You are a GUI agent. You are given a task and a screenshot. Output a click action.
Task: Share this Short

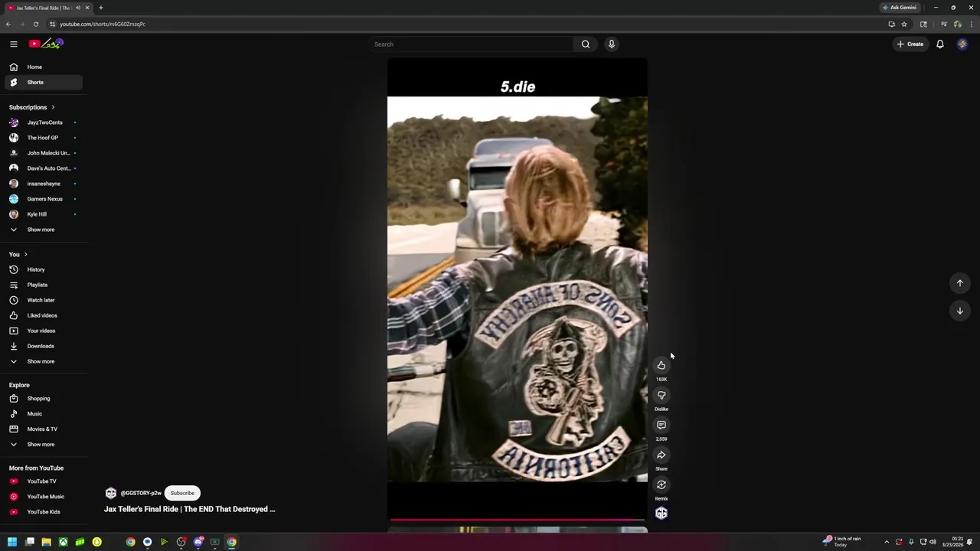point(661,455)
